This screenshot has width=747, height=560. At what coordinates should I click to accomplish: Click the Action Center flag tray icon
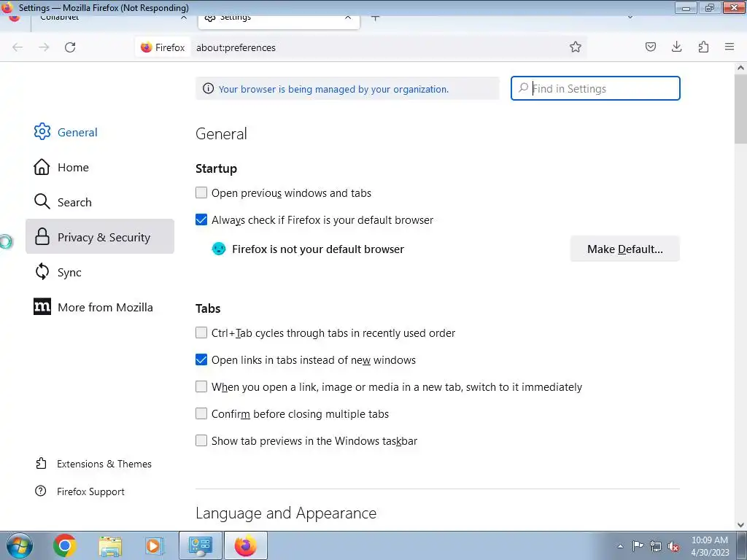pos(638,545)
